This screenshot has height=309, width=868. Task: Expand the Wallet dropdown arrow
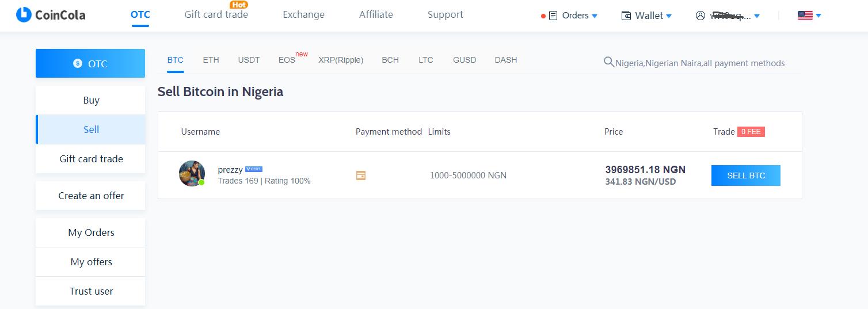[x=669, y=16]
